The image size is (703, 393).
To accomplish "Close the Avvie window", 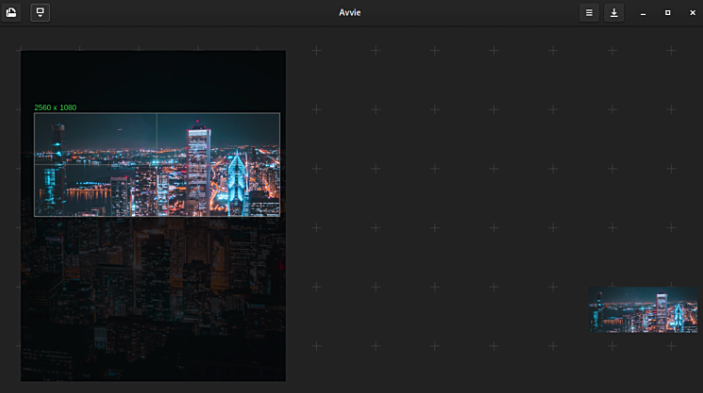I will click(692, 13).
